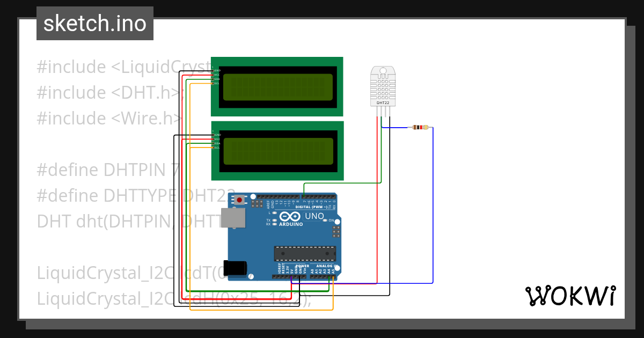Click the ANALOG IN header on the UNO

(326, 266)
